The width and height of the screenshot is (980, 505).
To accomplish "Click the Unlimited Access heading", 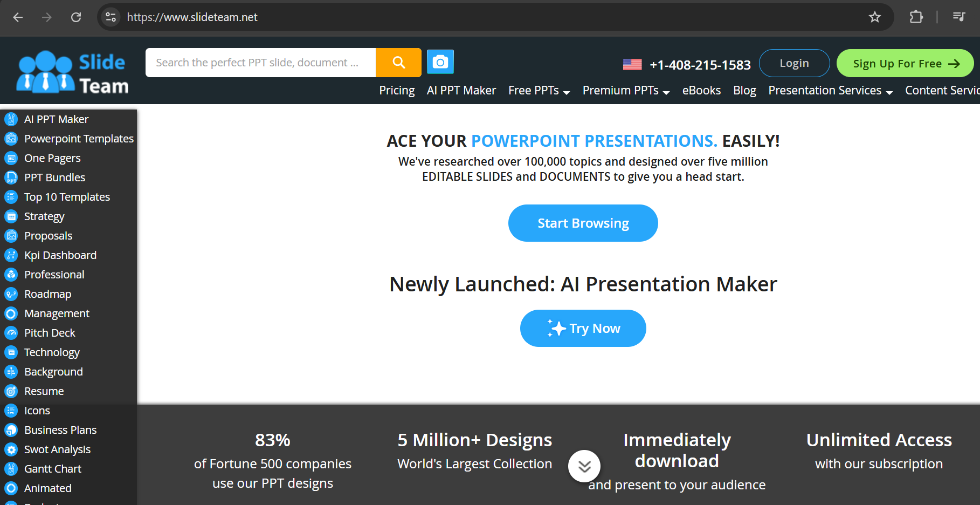I will click(x=879, y=440).
